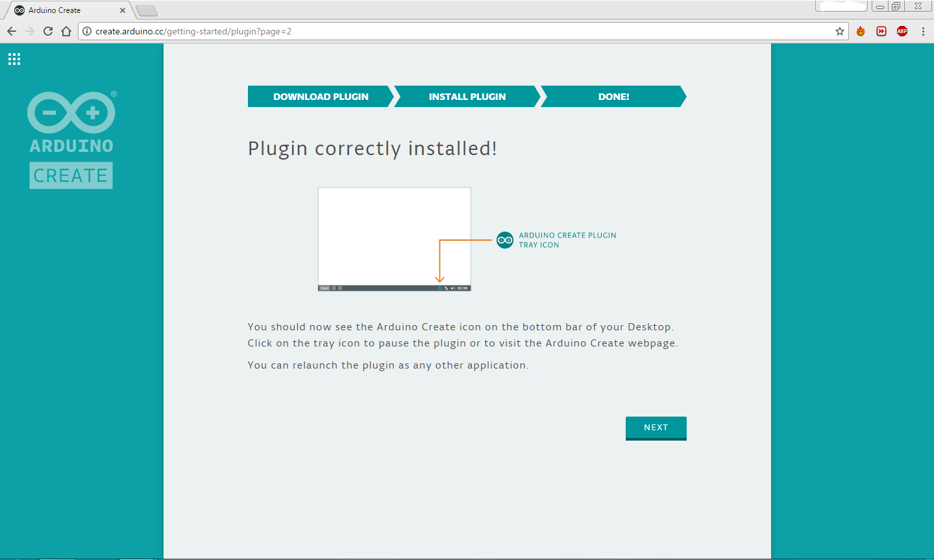This screenshot has width=934, height=560.
Task: Bookmark this page with the star icon
Action: point(839,30)
